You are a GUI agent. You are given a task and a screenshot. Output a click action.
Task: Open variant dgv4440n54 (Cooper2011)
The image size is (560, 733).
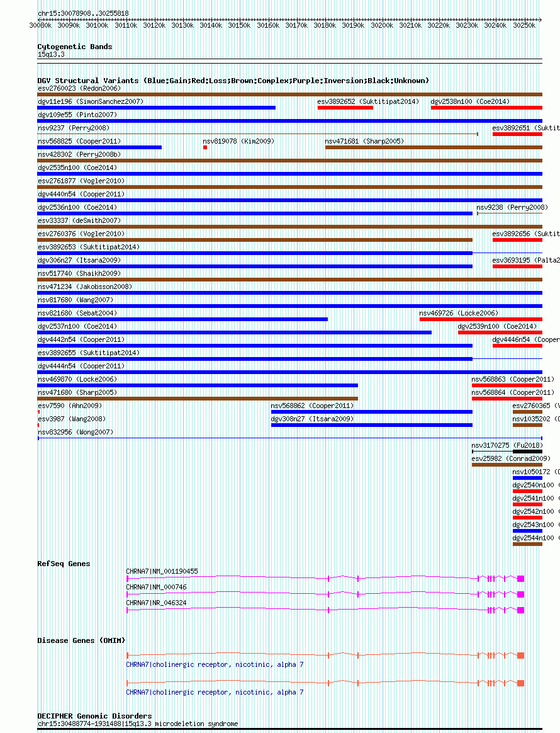tap(81, 194)
